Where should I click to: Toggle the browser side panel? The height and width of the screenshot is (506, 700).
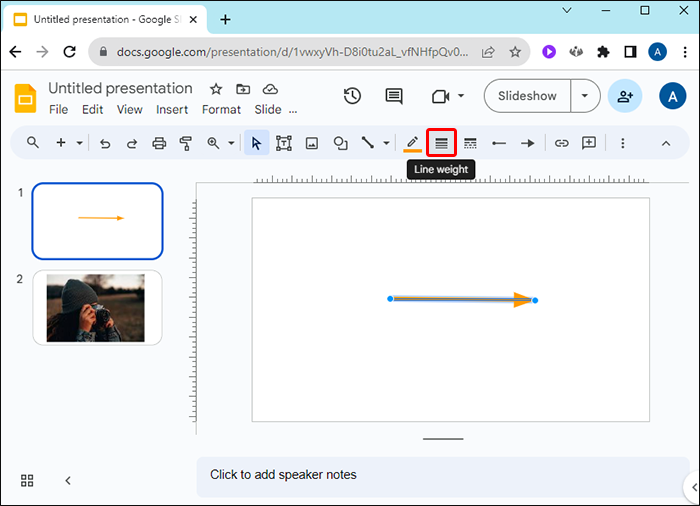click(x=630, y=52)
